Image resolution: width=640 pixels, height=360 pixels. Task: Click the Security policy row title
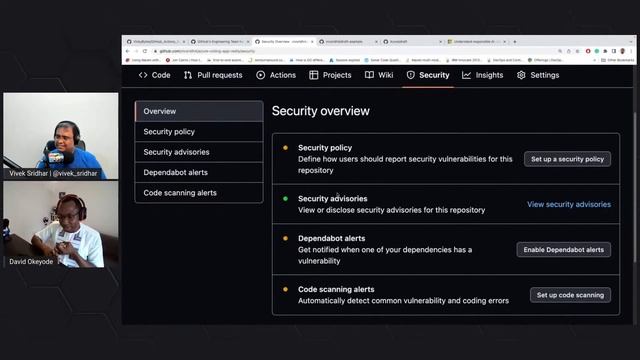point(325,148)
